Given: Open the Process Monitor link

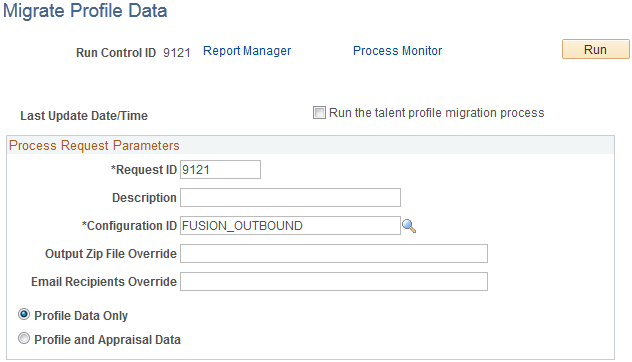Looking at the screenshot, I should point(397,51).
